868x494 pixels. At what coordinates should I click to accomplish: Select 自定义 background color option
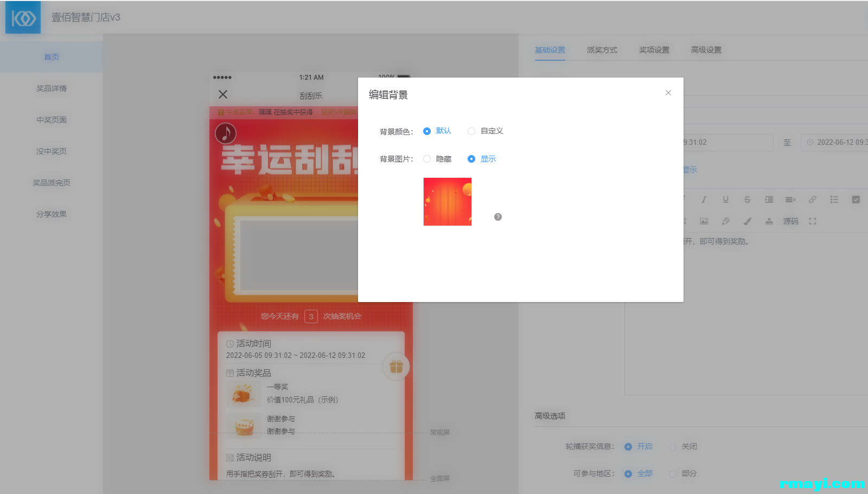point(486,131)
